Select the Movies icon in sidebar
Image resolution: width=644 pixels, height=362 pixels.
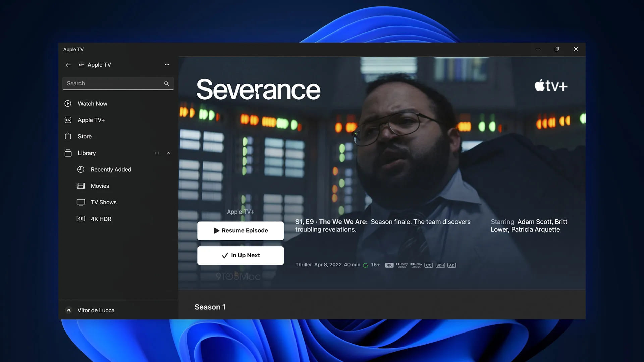click(80, 186)
